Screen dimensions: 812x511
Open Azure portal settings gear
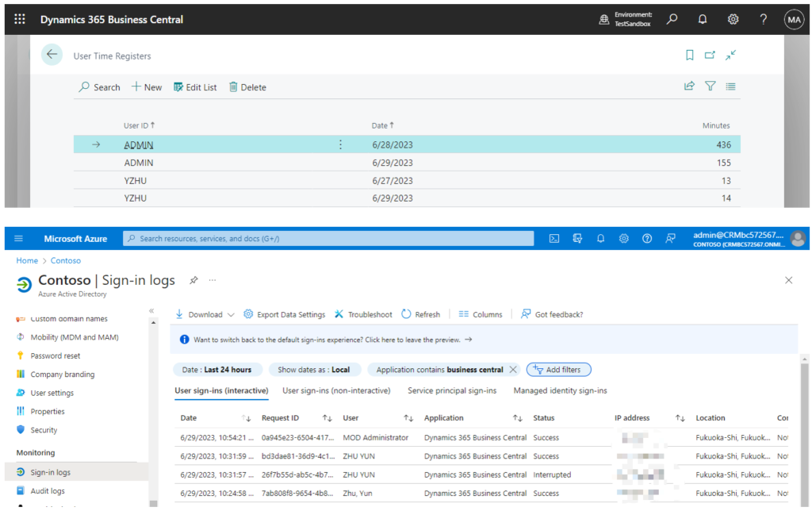click(x=623, y=238)
